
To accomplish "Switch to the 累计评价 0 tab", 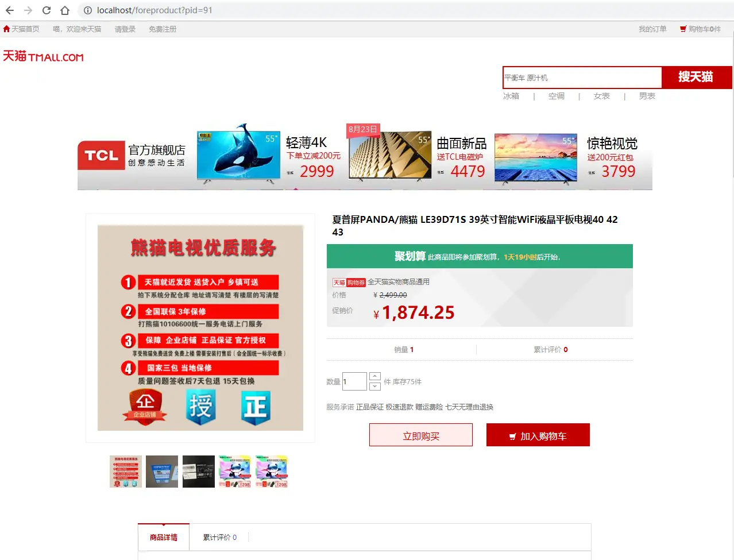I will (x=220, y=537).
